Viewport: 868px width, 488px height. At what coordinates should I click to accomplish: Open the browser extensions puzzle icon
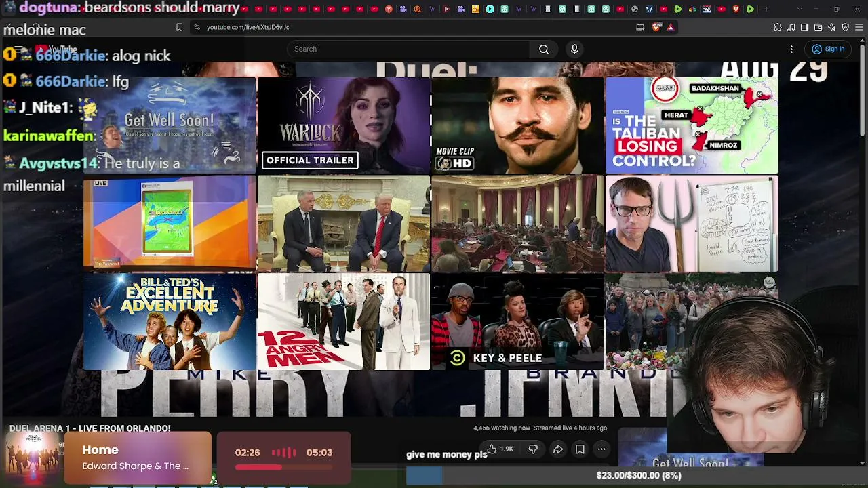point(777,27)
